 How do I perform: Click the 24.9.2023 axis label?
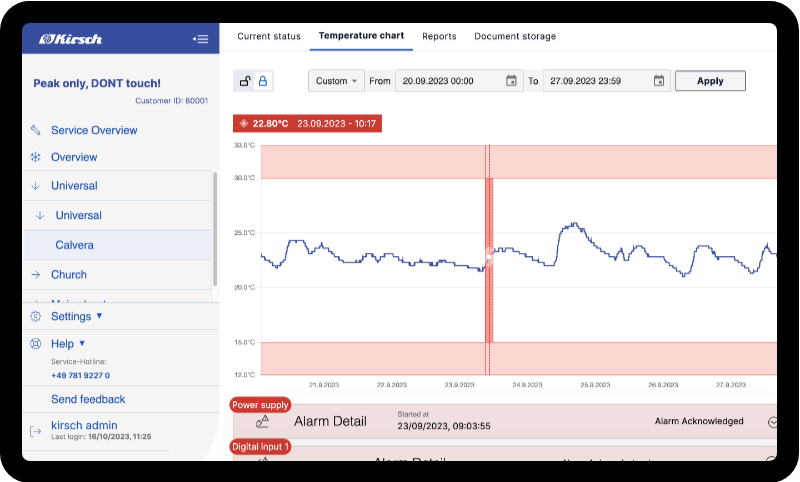527,385
